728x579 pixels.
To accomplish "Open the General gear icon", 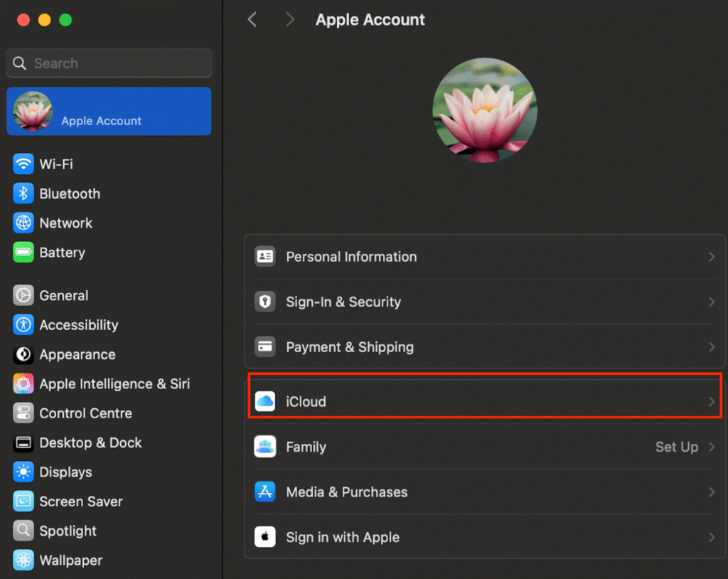I will pyautogui.click(x=23, y=295).
